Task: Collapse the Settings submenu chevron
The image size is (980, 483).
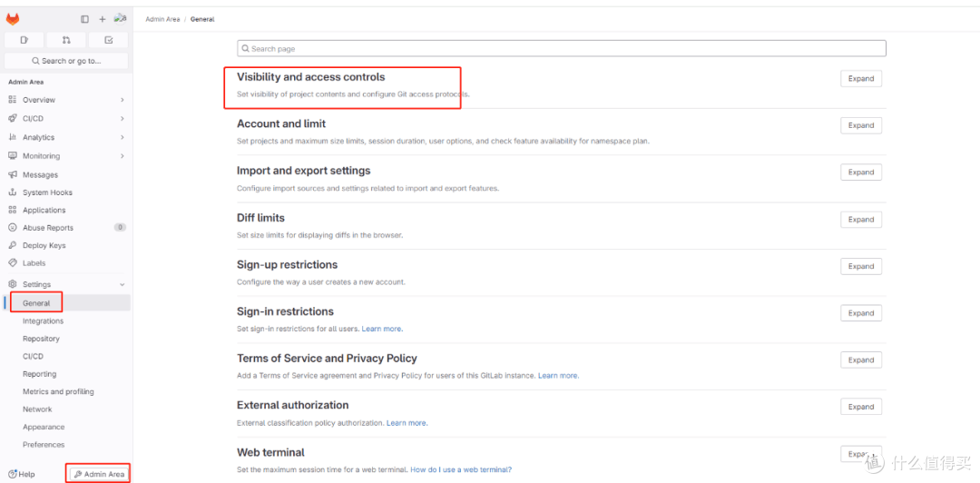Action: pos(122,284)
